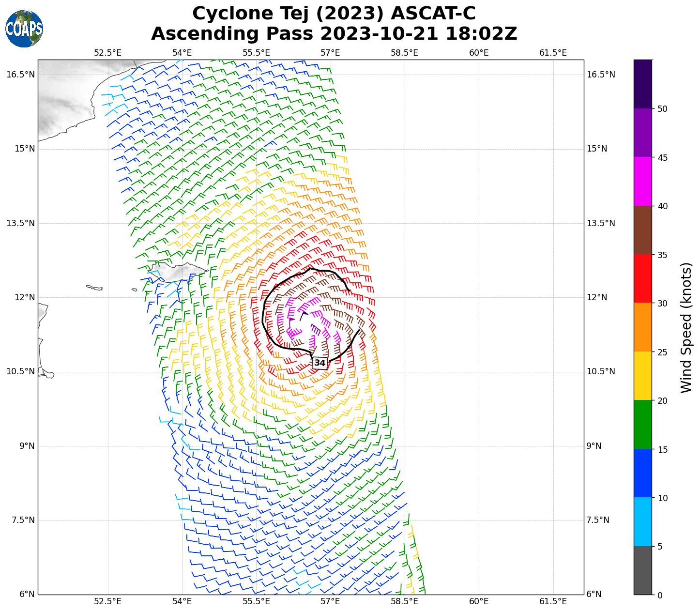Pick the brown 35–40 knot colorbar band
The height and width of the screenshot is (612, 700).
[643, 230]
